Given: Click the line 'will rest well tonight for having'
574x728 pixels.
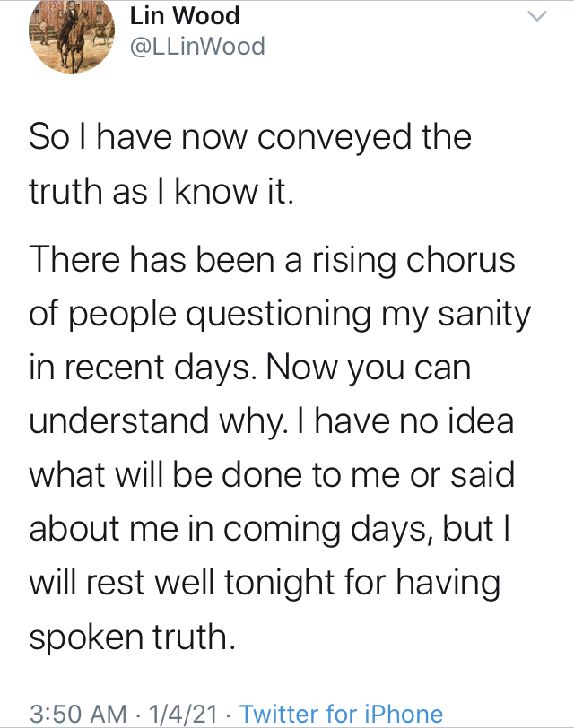Looking at the screenshot, I should 265,583.
